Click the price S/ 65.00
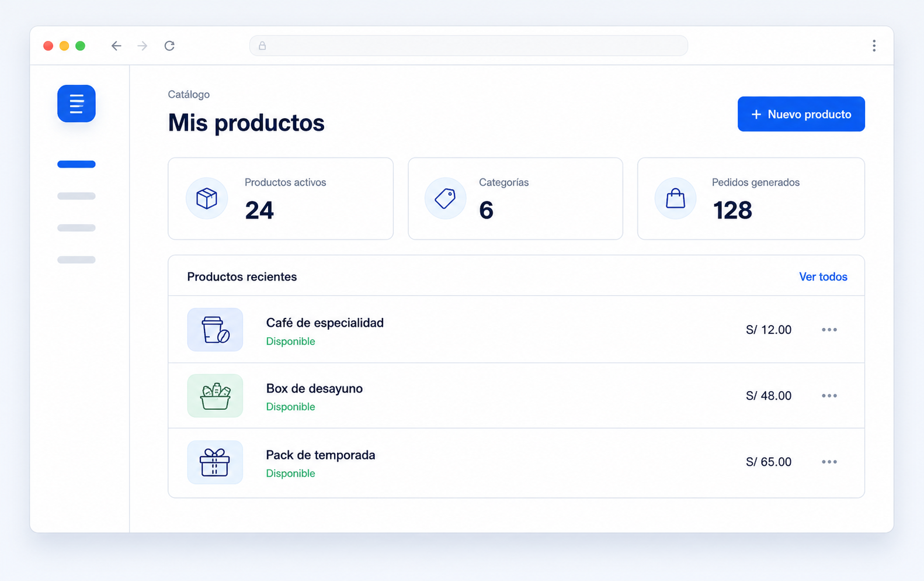 coord(769,462)
